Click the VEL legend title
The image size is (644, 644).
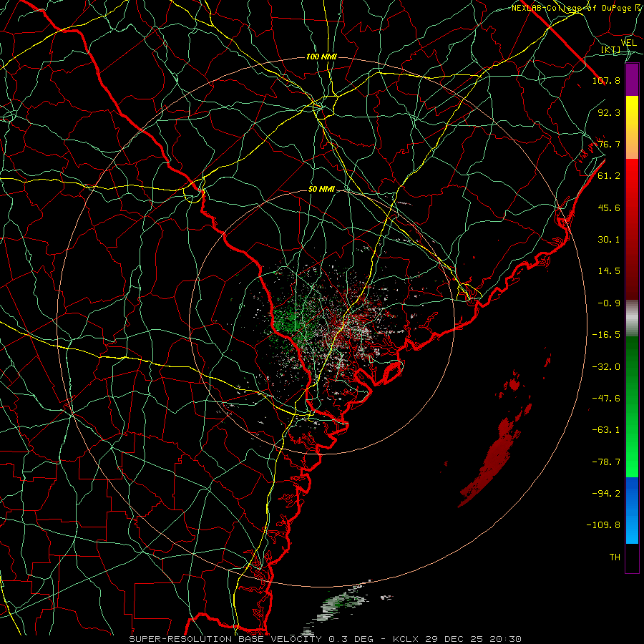tap(629, 43)
